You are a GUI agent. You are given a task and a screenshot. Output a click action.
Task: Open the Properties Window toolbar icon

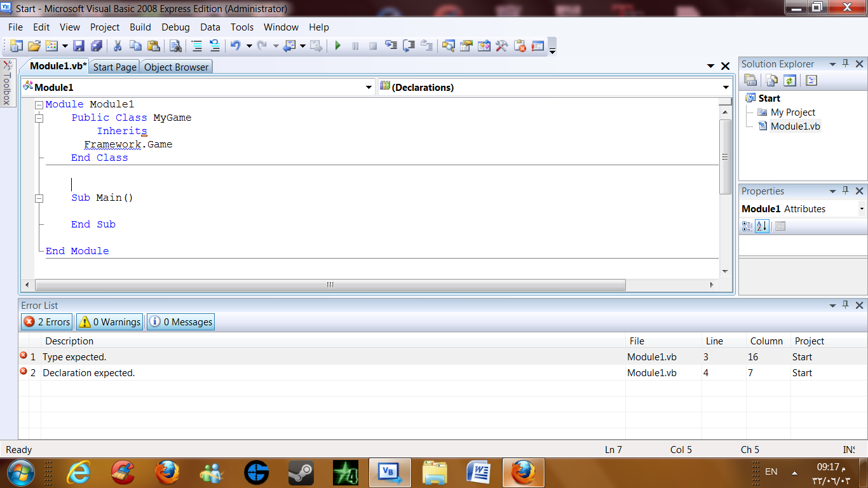tap(466, 46)
